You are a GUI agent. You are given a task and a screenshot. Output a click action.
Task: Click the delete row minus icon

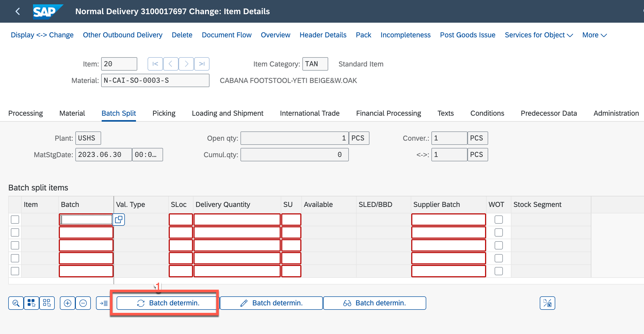[83, 303]
